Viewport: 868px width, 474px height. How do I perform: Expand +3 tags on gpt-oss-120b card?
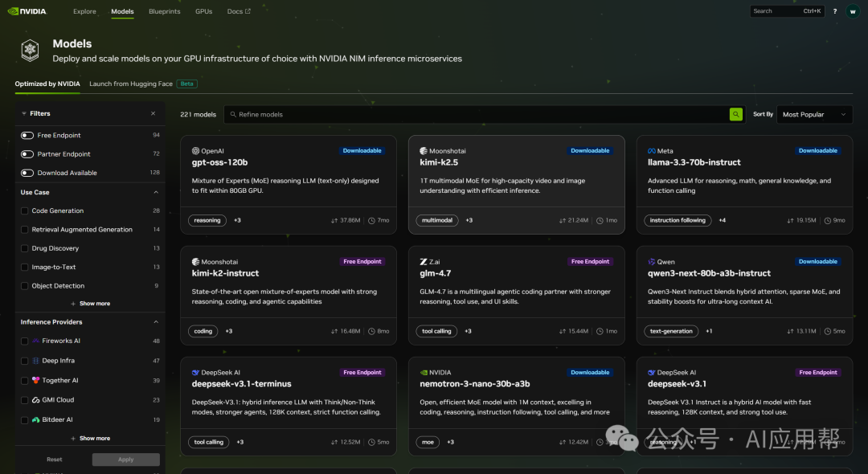(237, 221)
